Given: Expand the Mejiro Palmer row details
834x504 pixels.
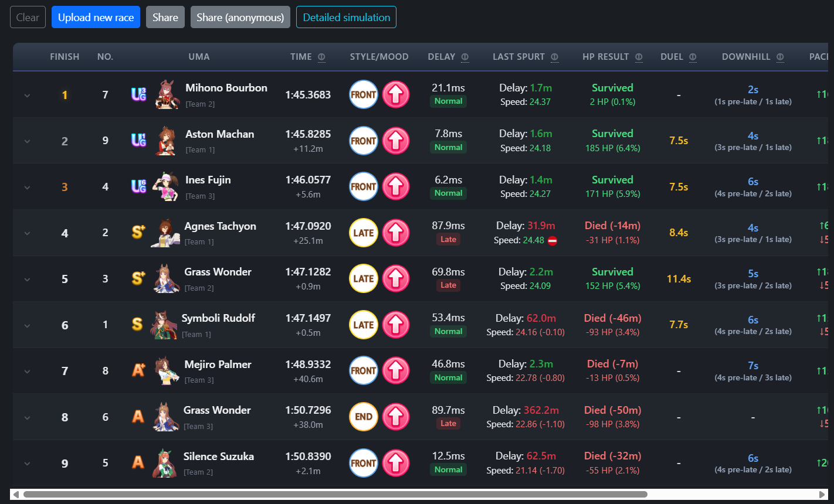Looking at the screenshot, I should [27, 372].
